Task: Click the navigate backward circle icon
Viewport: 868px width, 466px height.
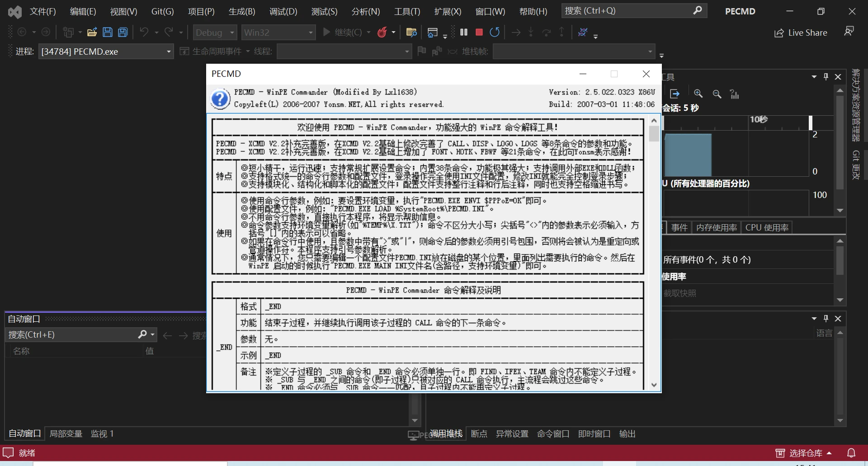Action: point(22,32)
